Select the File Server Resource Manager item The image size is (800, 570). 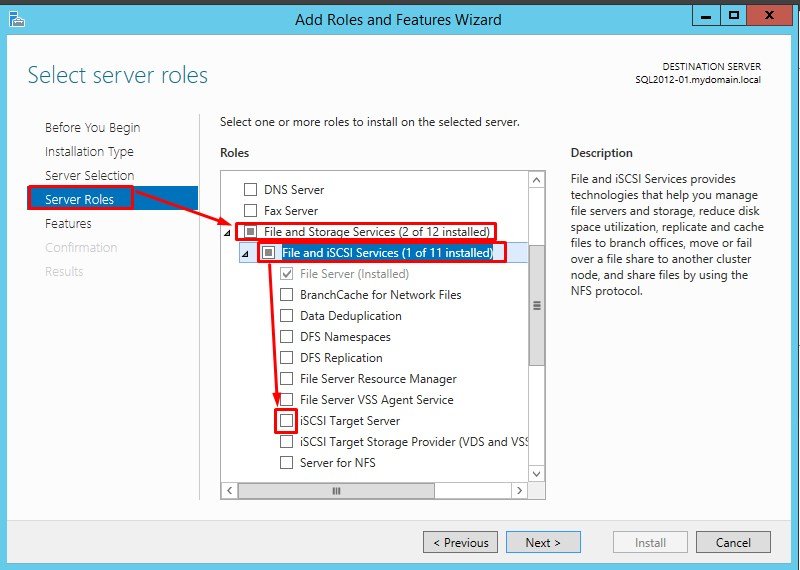pos(378,379)
